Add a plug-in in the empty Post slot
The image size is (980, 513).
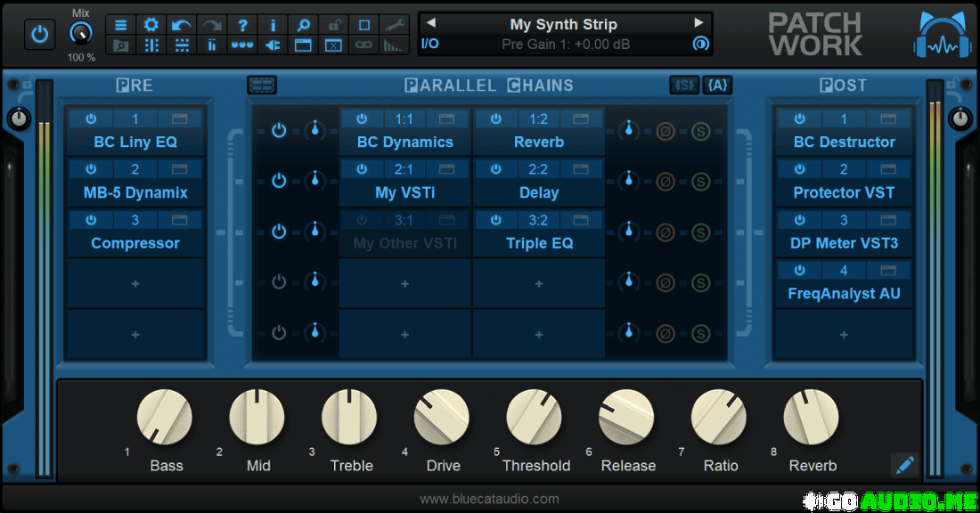[x=844, y=335]
